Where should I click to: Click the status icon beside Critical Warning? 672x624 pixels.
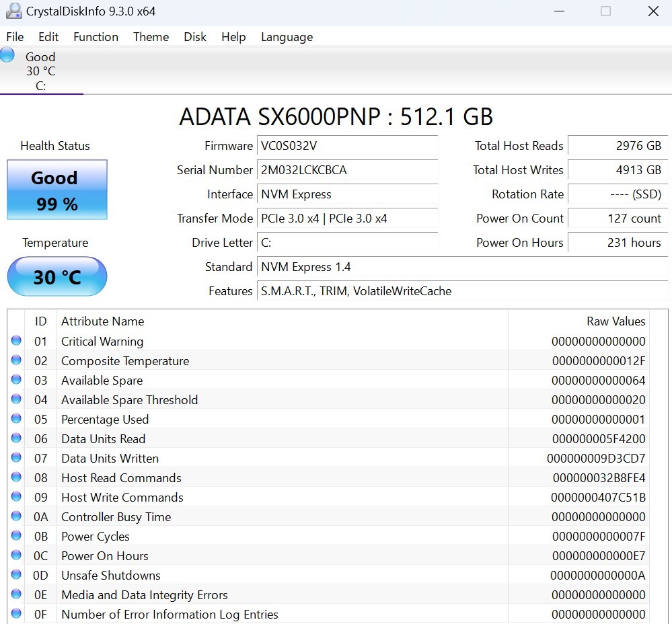tap(16, 341)
